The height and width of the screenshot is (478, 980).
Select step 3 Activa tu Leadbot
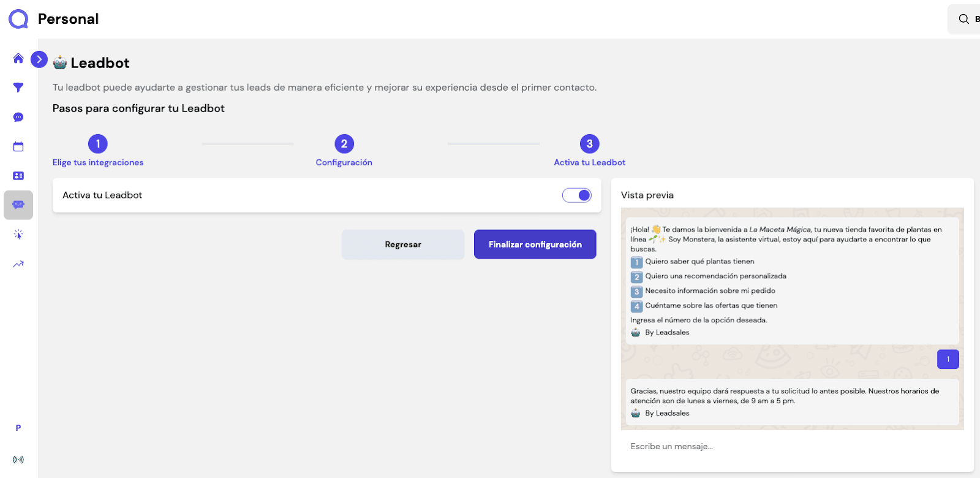(590, 151)
